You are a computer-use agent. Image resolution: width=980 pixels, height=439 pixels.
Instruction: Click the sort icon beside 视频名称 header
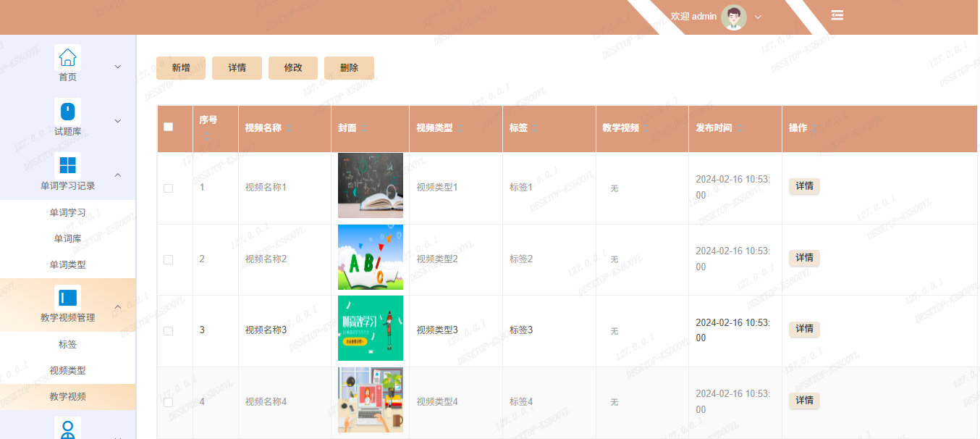[290, 128]
